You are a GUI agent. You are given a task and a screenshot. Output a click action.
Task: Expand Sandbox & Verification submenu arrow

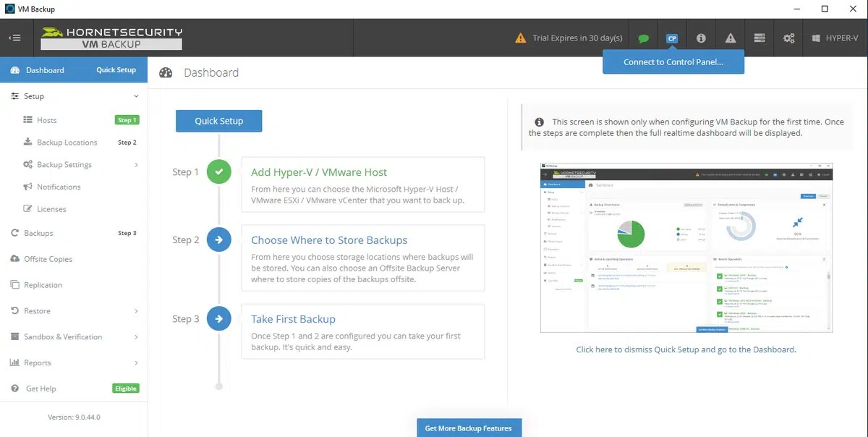click(x=136, y=337)
